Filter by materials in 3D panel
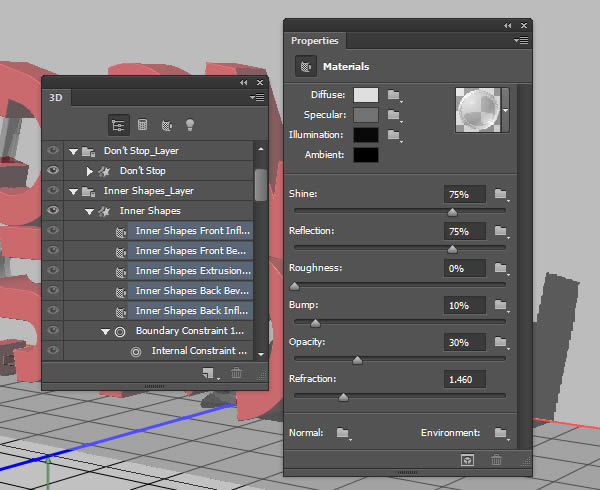The image size is (600, 490). point(166,125)
